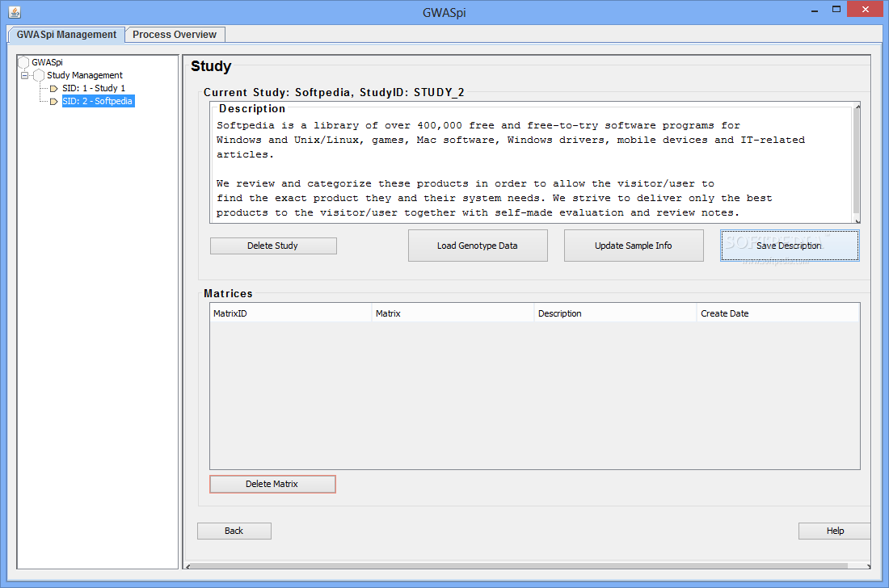The width and height of the screenshot is (889, 588).
Task: Maximize the GWASpi window
Action: point(836,10)
